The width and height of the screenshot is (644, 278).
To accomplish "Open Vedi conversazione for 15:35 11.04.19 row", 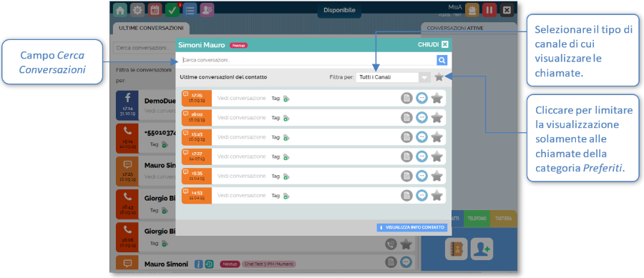I will pos(242,176).
